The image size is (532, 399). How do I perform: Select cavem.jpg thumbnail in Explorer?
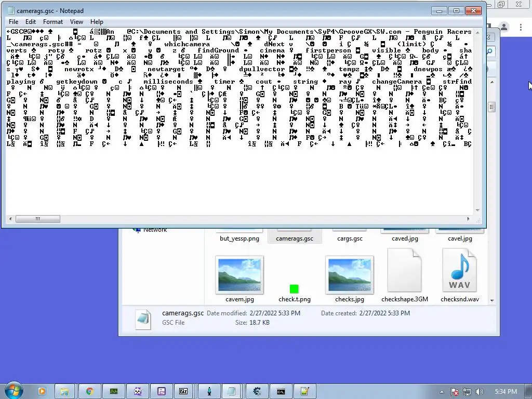240,275
